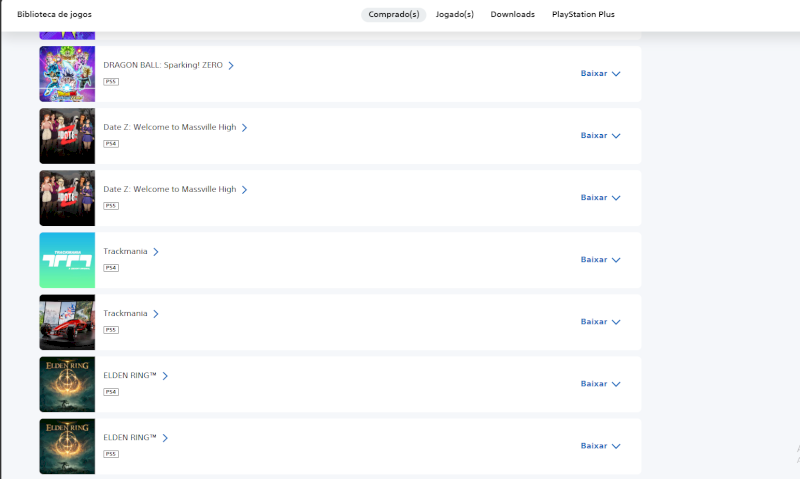Open Date Z: Welcome to Massville High PS4 title

coord(169,127)
